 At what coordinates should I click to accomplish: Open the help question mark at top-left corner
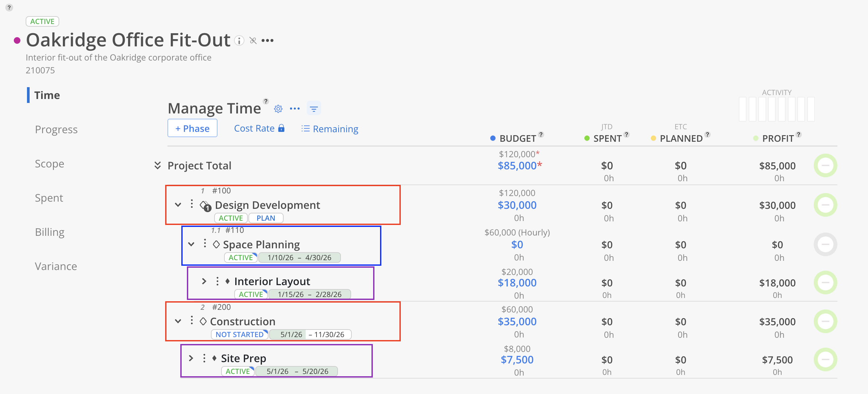tap(9, 8)
